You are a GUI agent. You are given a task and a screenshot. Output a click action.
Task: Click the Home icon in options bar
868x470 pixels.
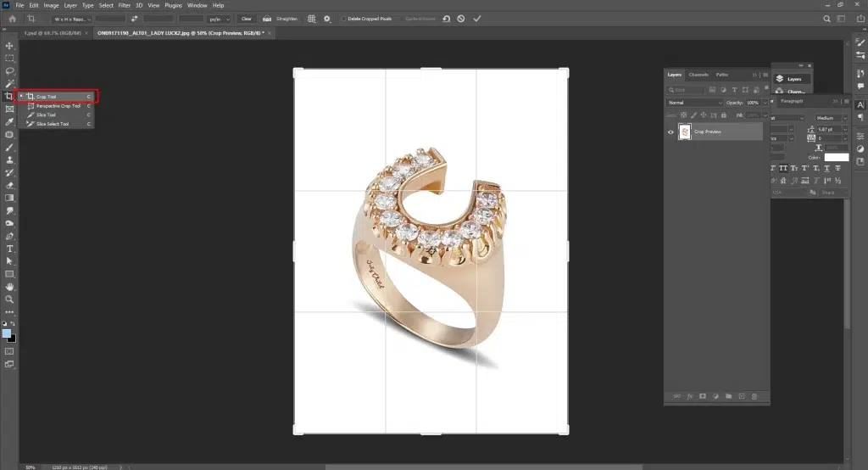(12, 19)
